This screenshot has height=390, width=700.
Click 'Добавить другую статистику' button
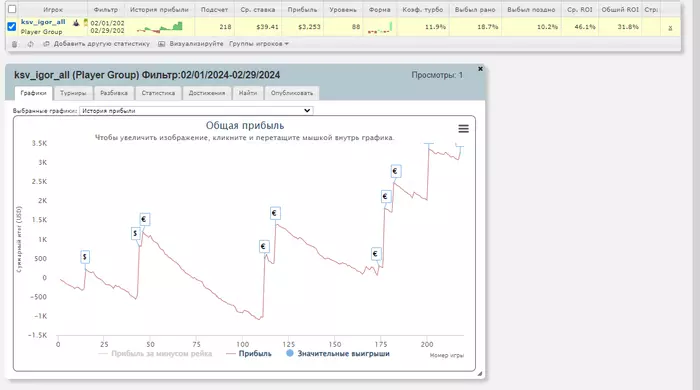pyautogui.click(x=102, y=44)
